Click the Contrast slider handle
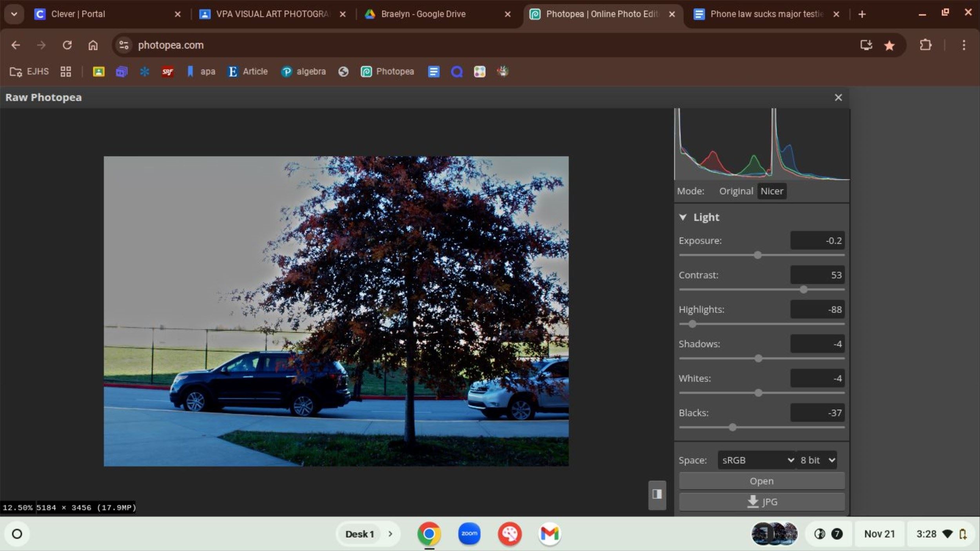The width and height of the screenshot is (980, 551). (x=804, y=289)
